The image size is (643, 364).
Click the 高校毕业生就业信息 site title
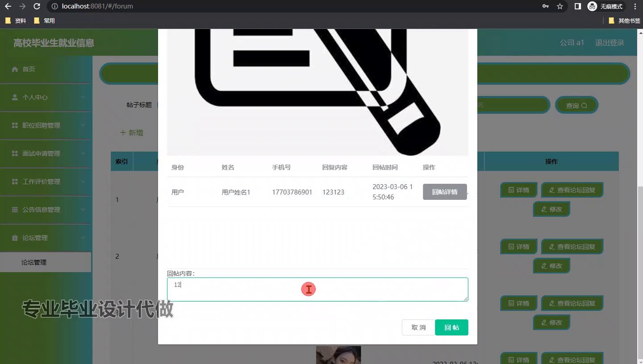[54, 43]
